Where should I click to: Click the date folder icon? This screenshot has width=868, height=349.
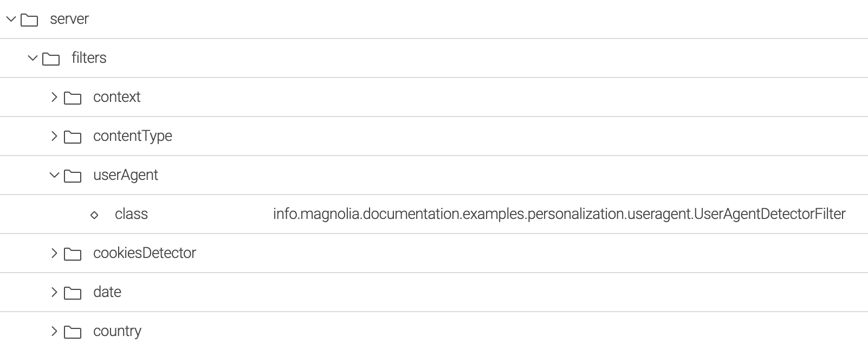click(x=73, y=293)
